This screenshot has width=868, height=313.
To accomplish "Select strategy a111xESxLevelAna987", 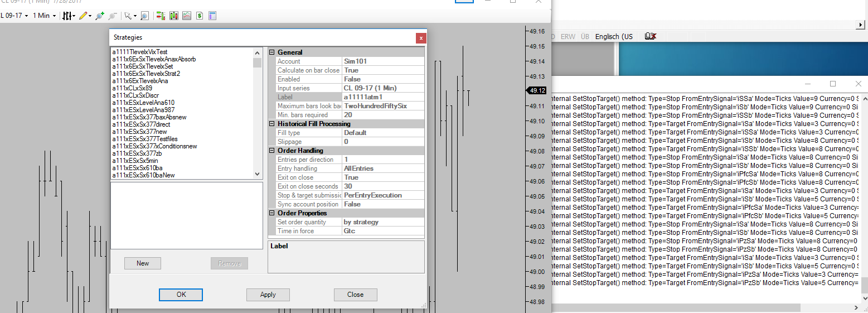I will coord(143,110).
